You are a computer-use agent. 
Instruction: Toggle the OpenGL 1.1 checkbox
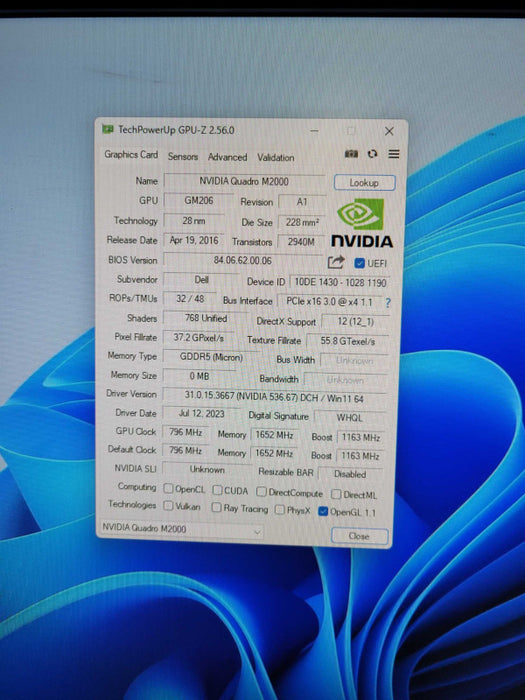tap(323, 511)
